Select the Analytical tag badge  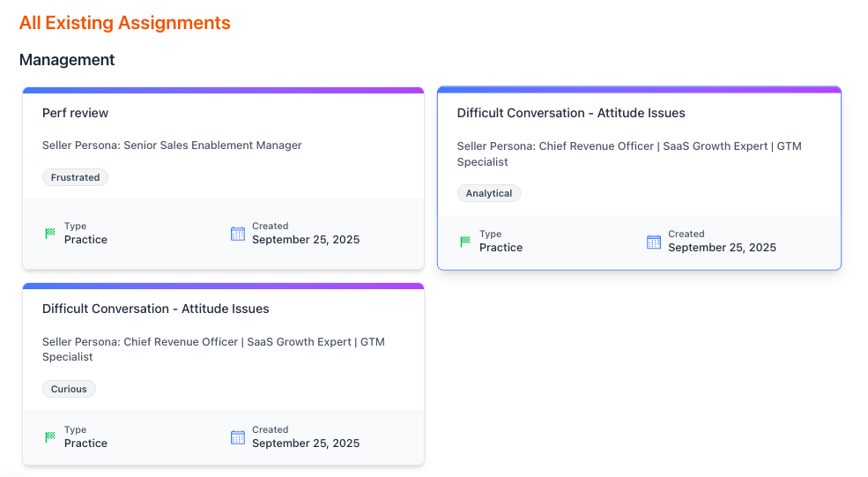coord(489,193)
